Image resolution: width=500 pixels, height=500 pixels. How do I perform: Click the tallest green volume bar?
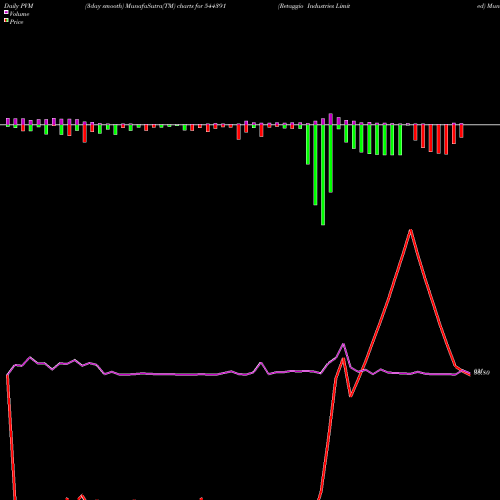tap(323, 175)
